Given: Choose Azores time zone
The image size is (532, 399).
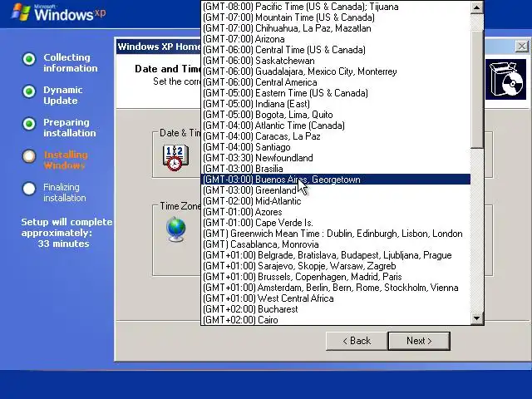Looking at the screenshot, I should (x=336, y=212).
